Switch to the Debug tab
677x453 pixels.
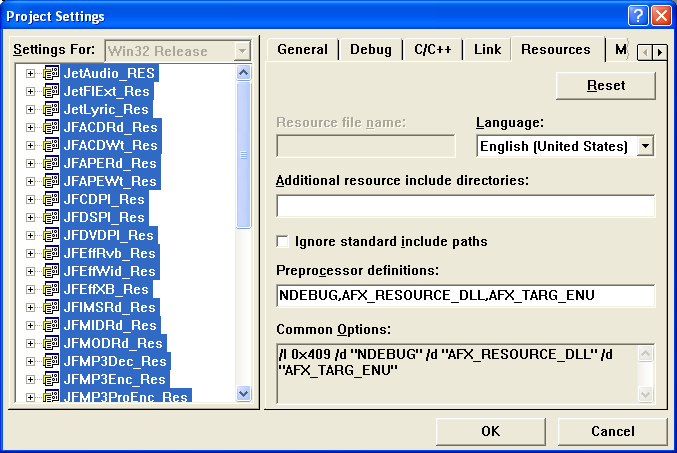pyautogui.click(x=371, y=50)
